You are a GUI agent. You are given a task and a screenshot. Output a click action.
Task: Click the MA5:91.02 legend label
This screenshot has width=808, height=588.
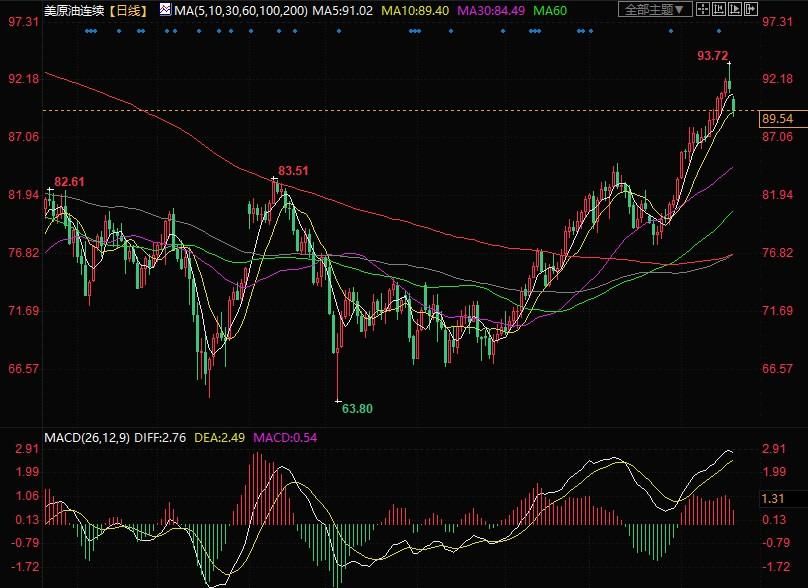coord(343,10)
